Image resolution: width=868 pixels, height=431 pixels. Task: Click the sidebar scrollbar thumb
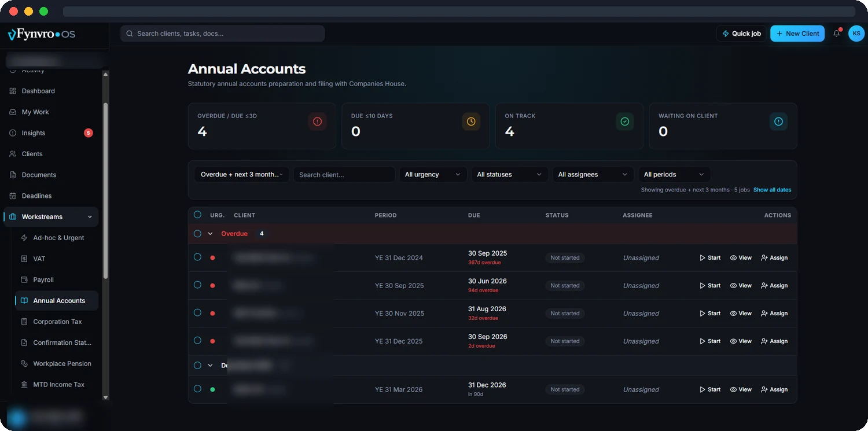[x=105, y=191]
